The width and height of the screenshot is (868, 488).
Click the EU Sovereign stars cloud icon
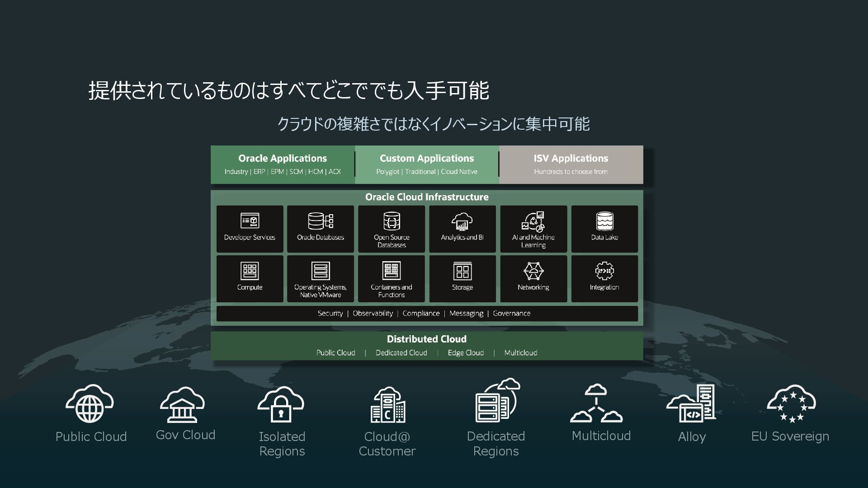pyautogui.click(x=791, y=404)
